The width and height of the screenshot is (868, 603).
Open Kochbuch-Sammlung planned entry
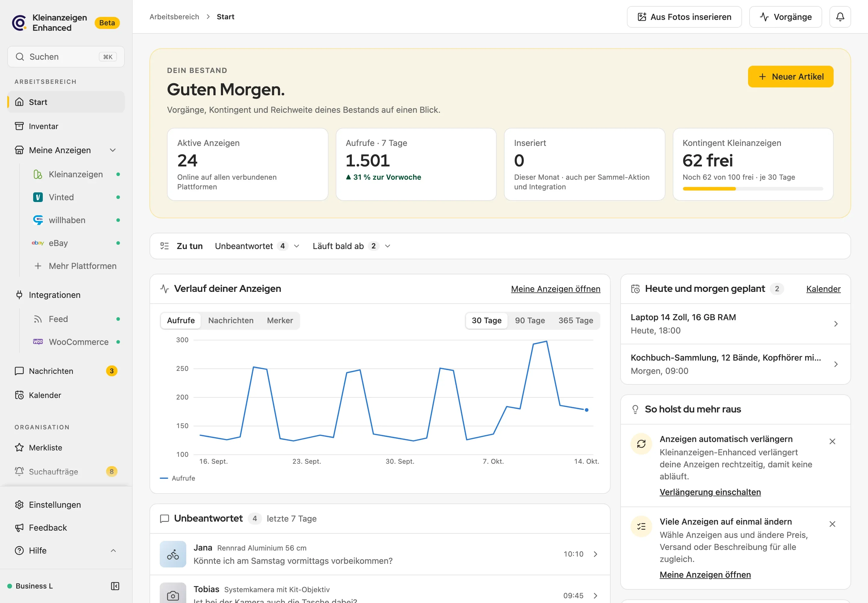pyautogui.click(x=735, y=364)
